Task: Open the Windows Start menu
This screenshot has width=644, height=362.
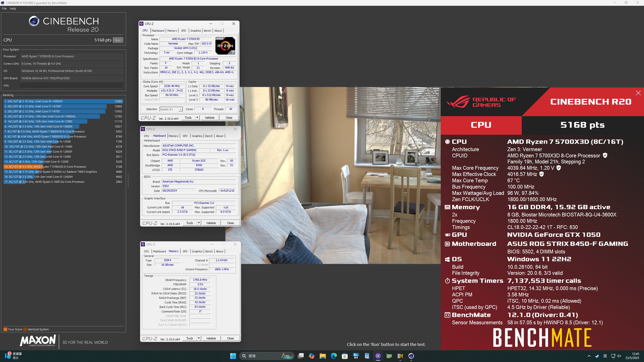Action: 233,356
